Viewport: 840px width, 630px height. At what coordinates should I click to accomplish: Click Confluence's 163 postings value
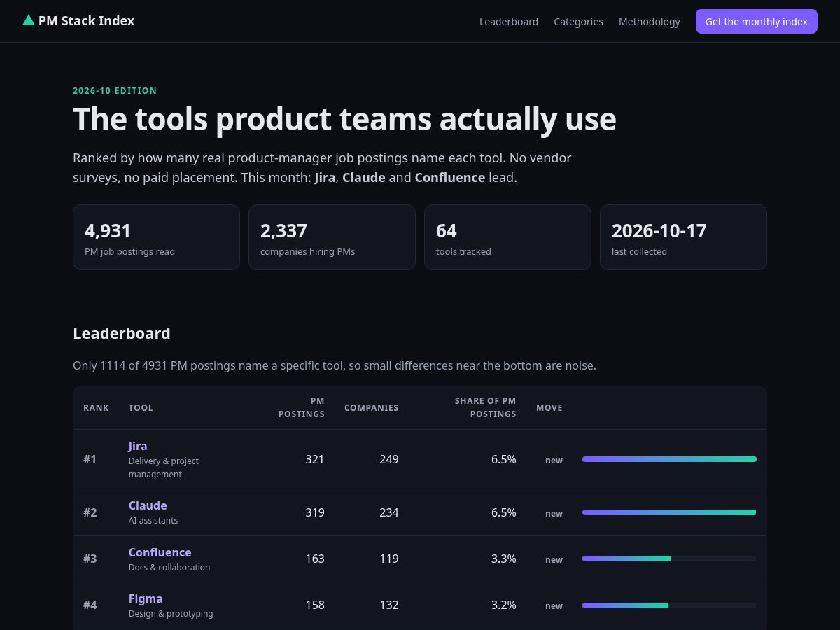pos(315,559)
